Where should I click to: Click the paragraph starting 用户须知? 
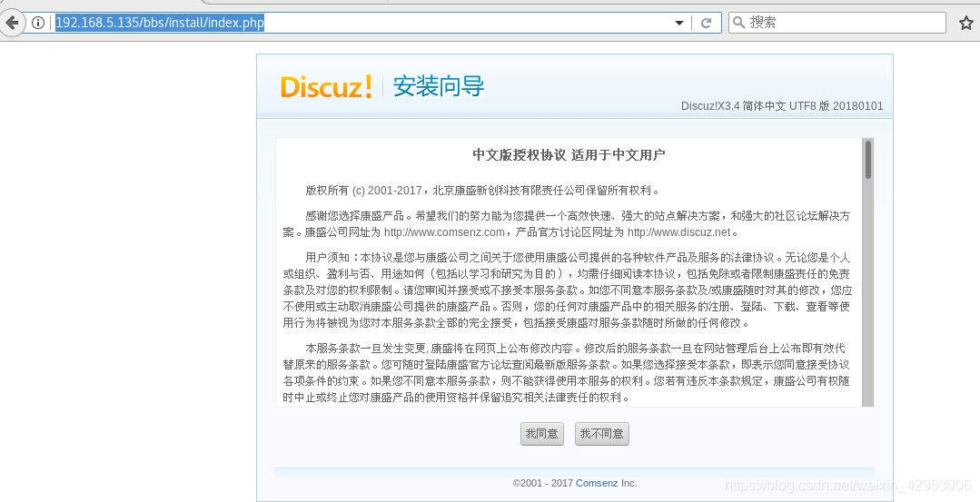[x=567, y=290]
